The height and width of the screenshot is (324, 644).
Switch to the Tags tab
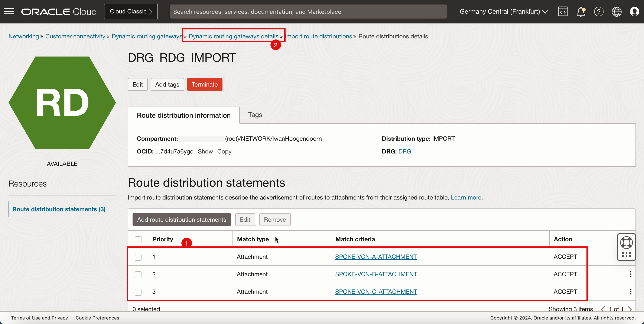[x=255, y=114]
